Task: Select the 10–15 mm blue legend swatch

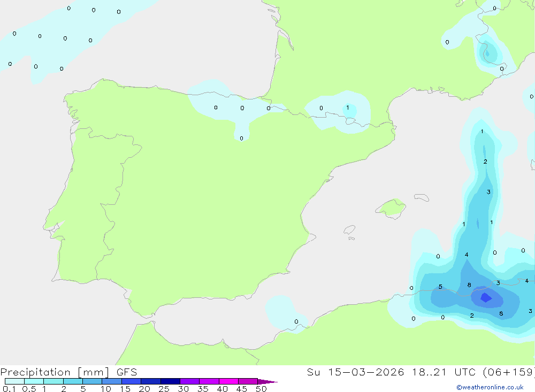Action: coord(112,381)
